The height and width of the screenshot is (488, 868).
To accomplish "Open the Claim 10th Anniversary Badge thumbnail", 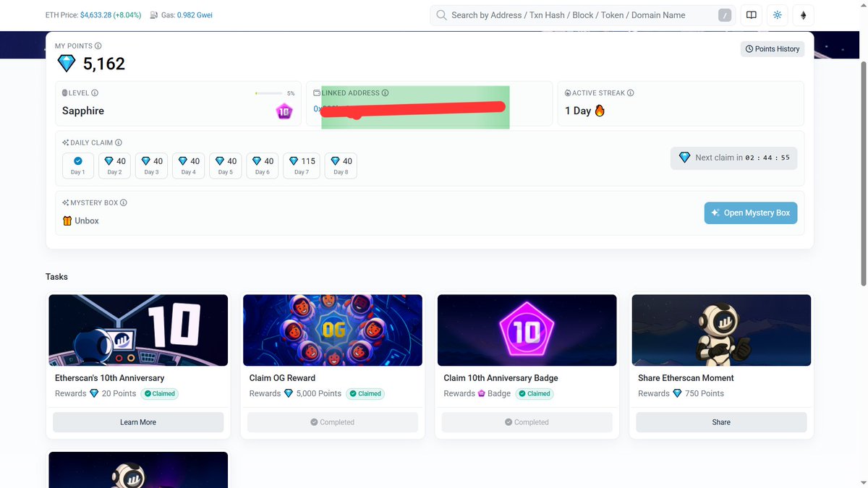I will click(527, 330).
